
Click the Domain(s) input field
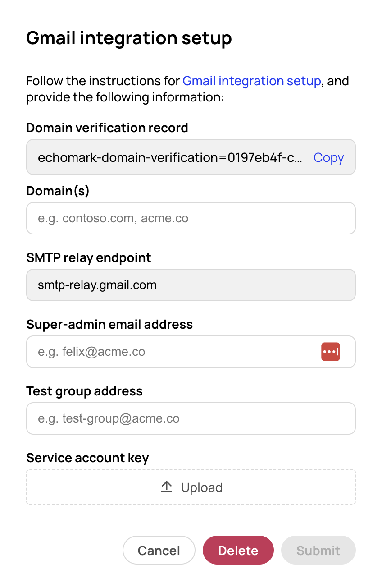191,218
